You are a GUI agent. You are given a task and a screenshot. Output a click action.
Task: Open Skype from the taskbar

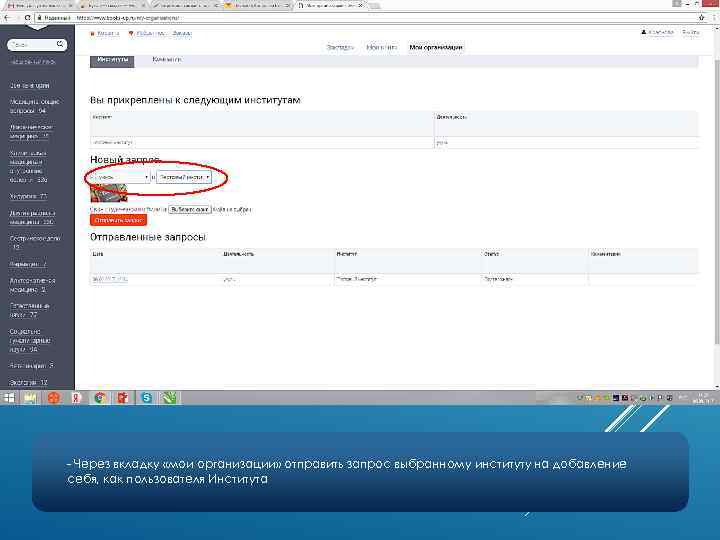click(x=146, y=398)
